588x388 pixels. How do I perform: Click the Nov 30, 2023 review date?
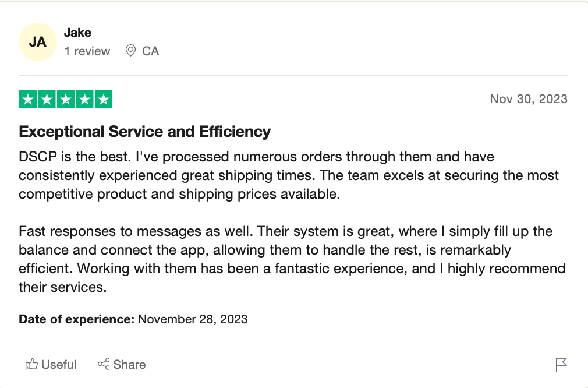point(528,98)
